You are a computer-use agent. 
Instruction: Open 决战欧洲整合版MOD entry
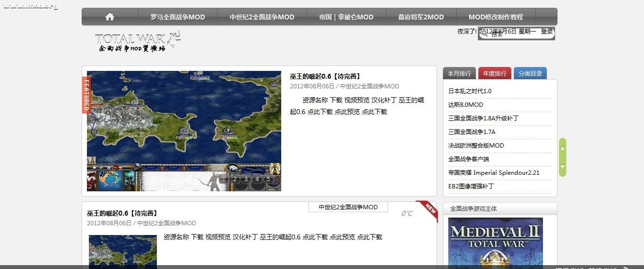click(476, 145)
